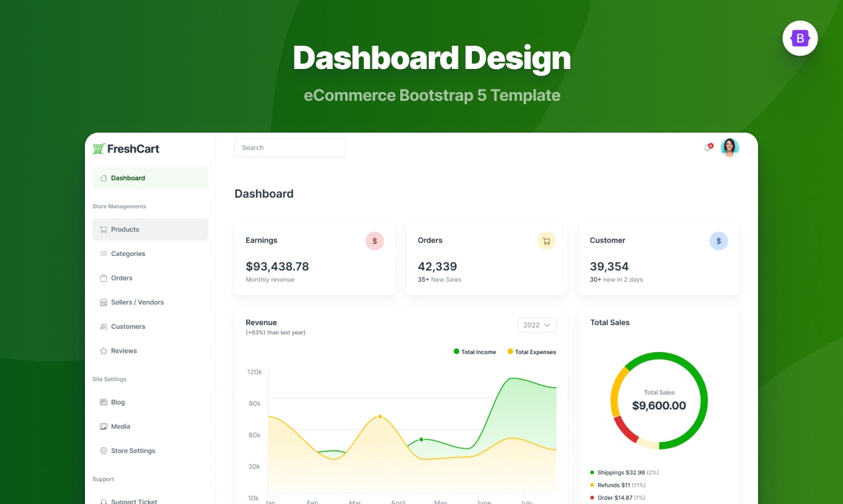Click Refunds $11 legend row

click(x=617, y=485)
